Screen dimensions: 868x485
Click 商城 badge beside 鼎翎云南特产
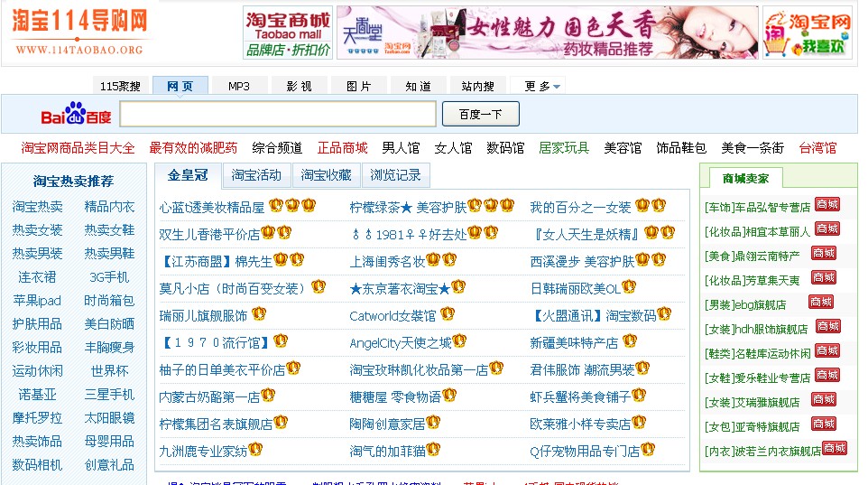click(824, 253)
